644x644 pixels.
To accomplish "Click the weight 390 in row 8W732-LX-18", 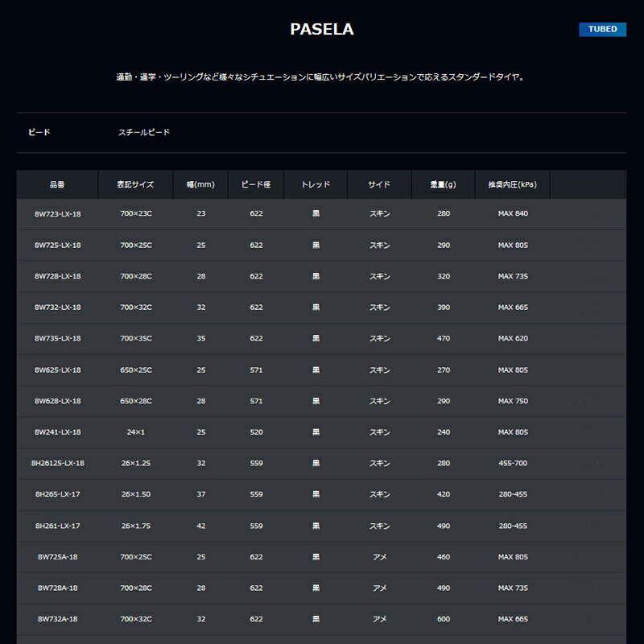I will click(x=444, y=308).
